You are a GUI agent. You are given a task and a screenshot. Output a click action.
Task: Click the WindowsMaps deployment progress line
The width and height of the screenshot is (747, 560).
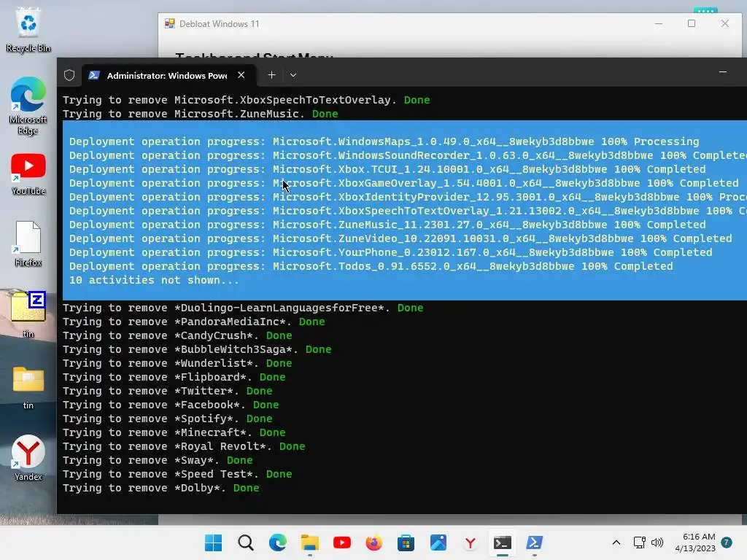click(x=384, y=141)
